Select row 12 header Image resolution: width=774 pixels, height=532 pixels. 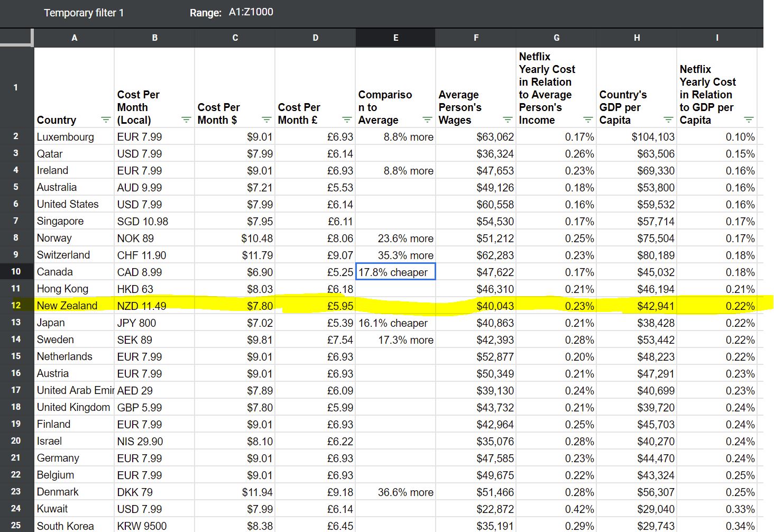(x=16, y=306)
